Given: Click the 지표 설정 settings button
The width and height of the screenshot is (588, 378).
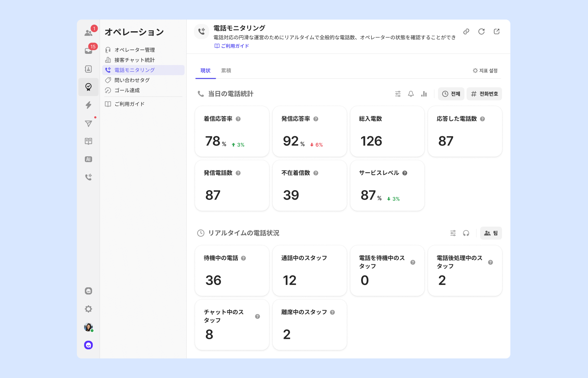Looking at the screenshot, I should 485,71.
